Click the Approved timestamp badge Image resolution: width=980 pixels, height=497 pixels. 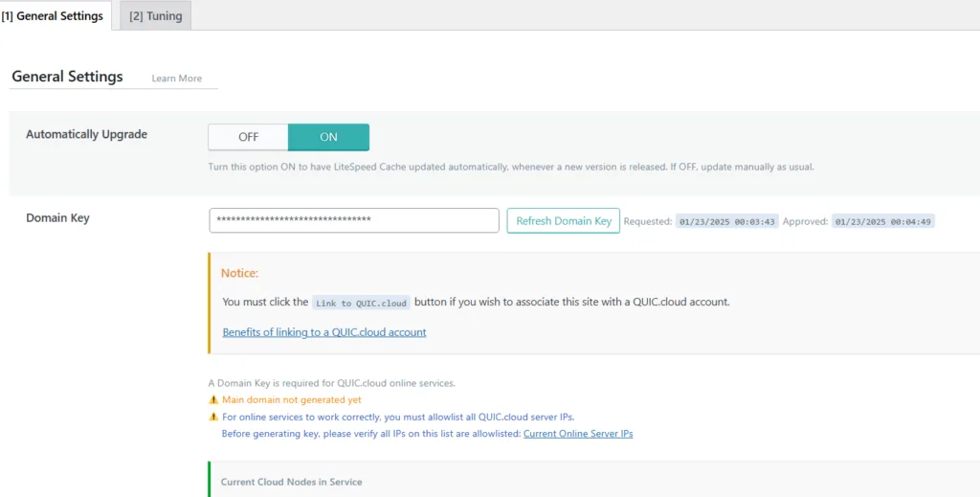883,221
